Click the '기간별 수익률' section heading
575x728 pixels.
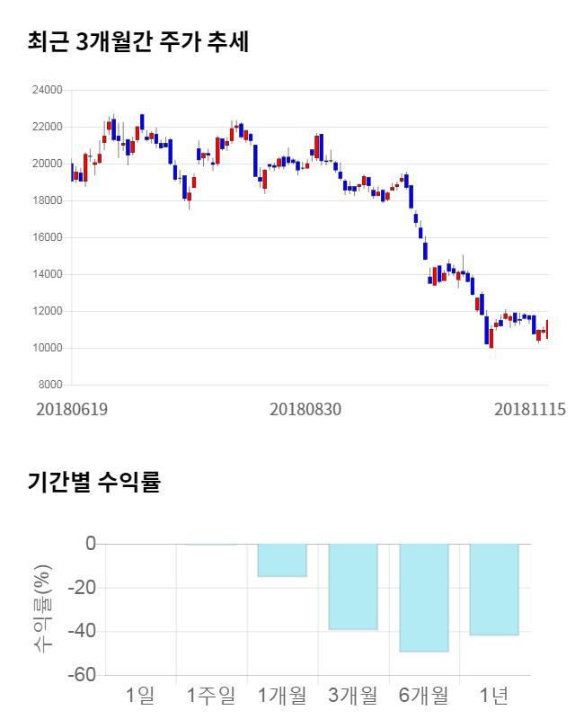click(93, 482)
